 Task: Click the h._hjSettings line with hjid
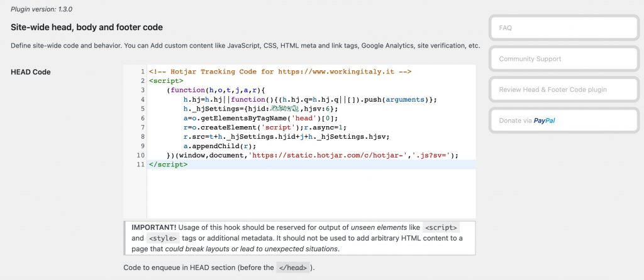click(x=261, y=109)
